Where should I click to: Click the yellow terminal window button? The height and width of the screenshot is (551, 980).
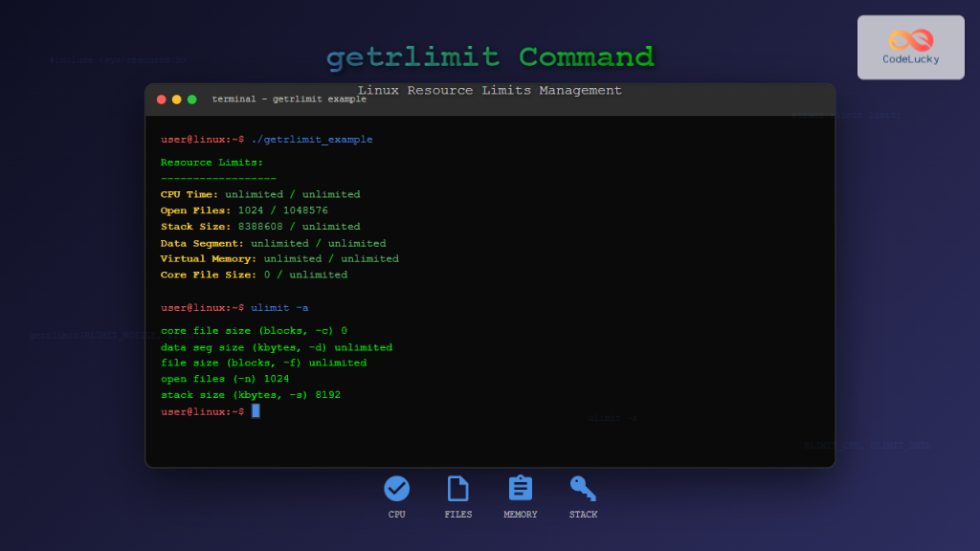(x=176, y=99)
